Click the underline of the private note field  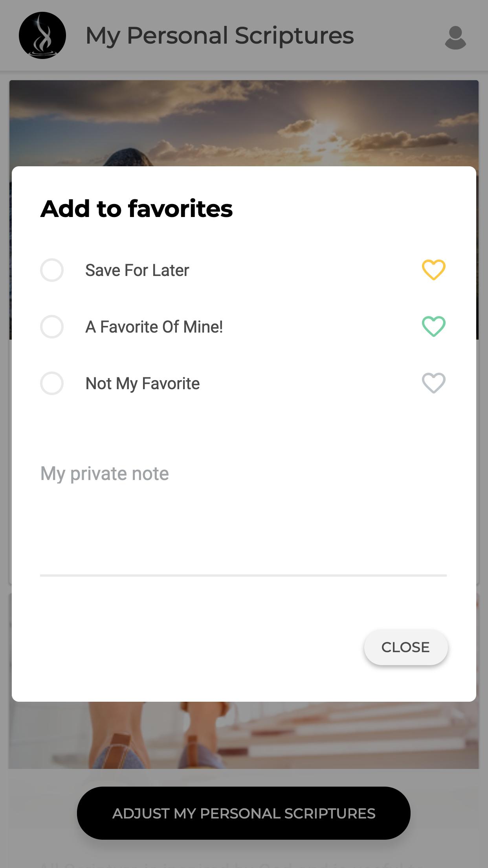(243, 576)
